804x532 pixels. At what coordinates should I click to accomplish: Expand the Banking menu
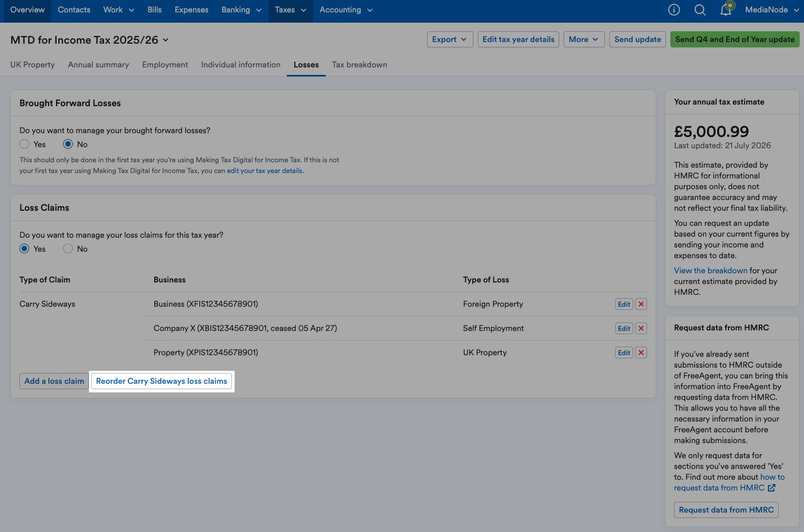(241, 10)
